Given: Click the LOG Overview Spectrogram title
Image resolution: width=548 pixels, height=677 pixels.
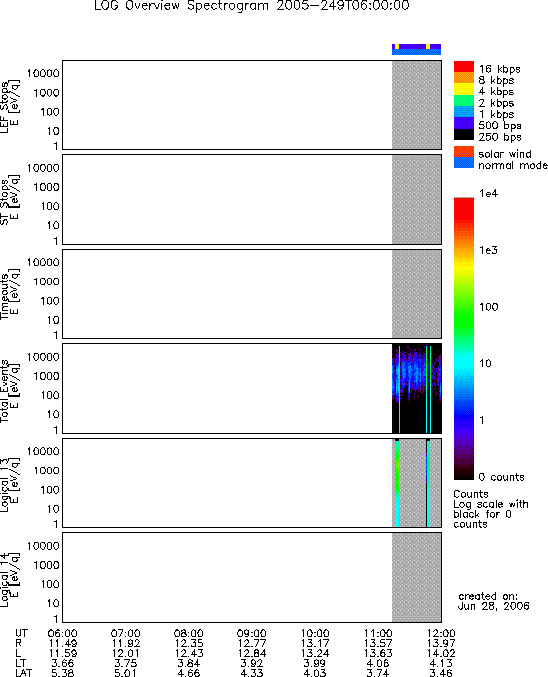Looking at the screenshot, I should [252, 6].
